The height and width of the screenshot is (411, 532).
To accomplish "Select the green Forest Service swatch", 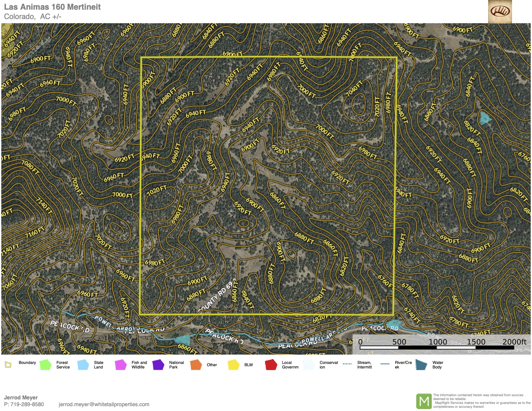I will coord(45,365).
